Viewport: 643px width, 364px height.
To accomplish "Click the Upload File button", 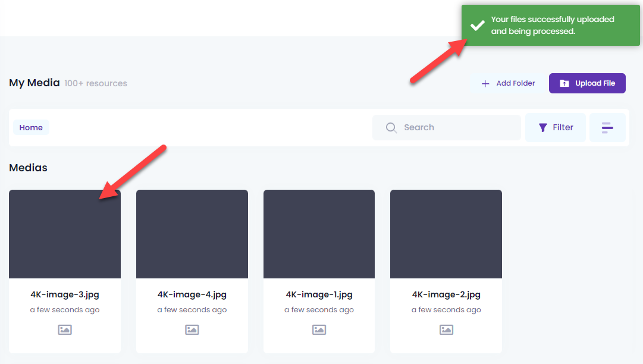I will coord(587,83).
